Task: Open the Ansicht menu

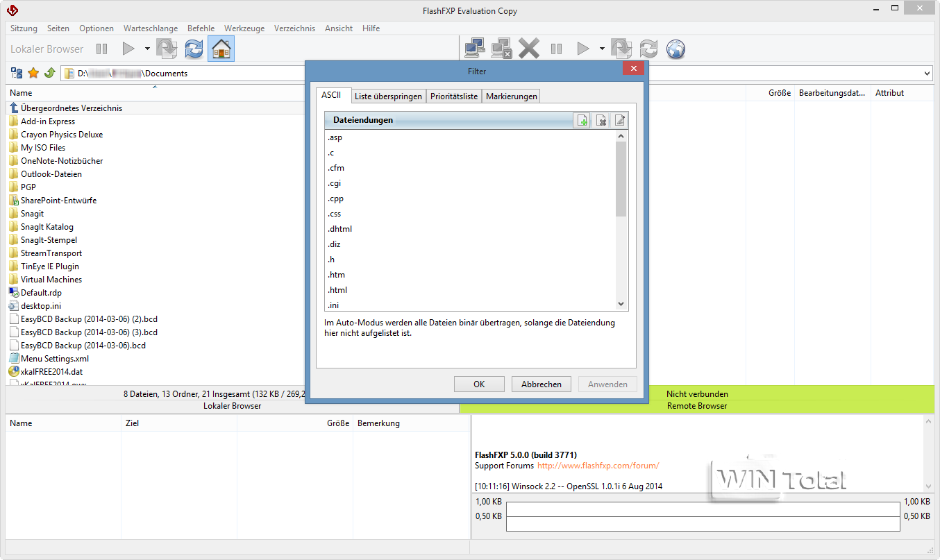Action: coord(339,28)
